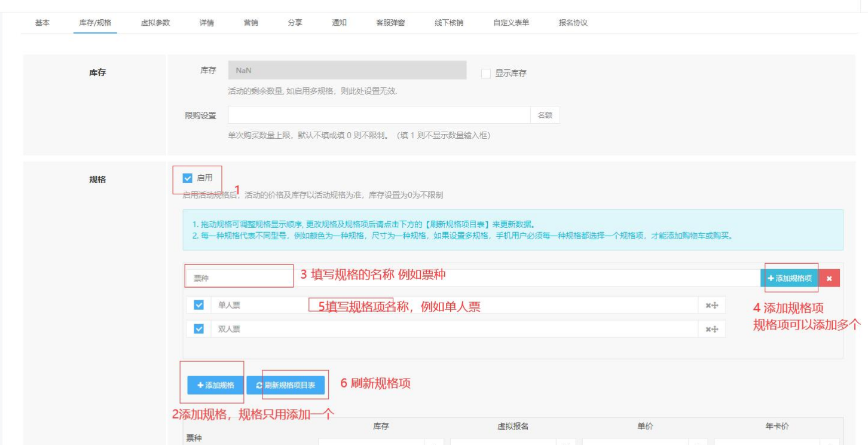
Task: Remove the 单人票 spec item with its × icon
Action: pos(708,306)
